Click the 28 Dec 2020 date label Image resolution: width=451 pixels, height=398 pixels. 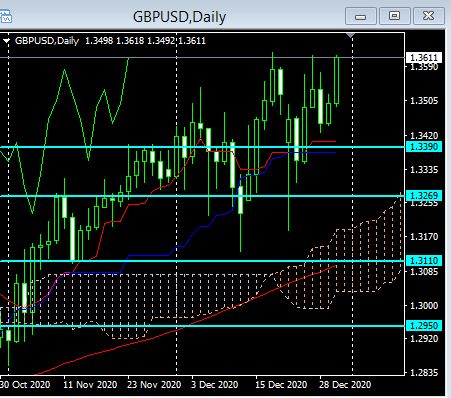click(345, 385)
